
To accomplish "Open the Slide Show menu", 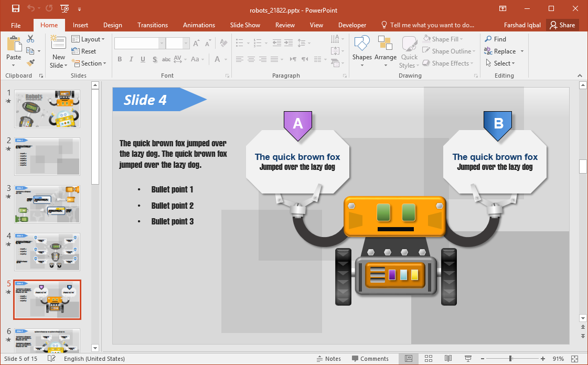I will coord(245,25).
